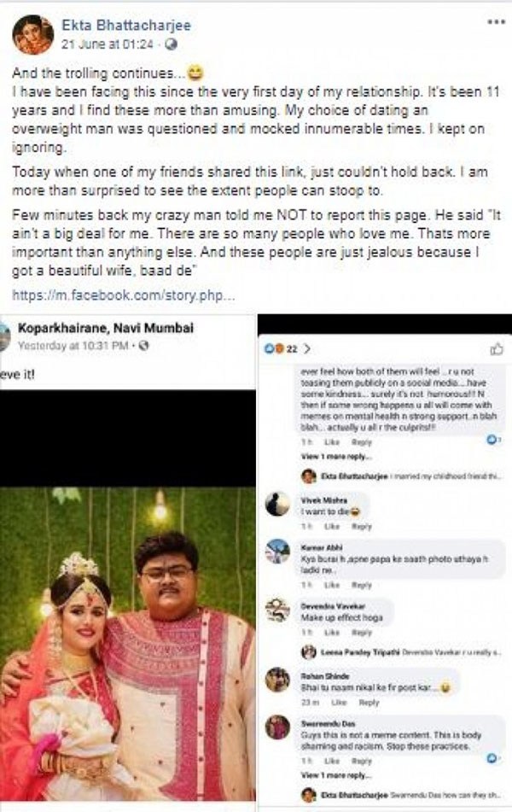This screenshot has width=512, height=812.
Task: Expand reactions list with the chevron arrow
Action: coord(307,348)
